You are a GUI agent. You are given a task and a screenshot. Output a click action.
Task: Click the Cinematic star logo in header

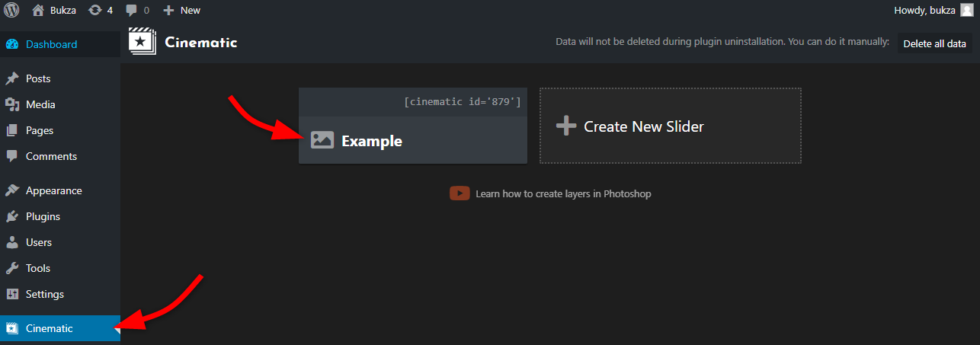(x=142, y=42)
